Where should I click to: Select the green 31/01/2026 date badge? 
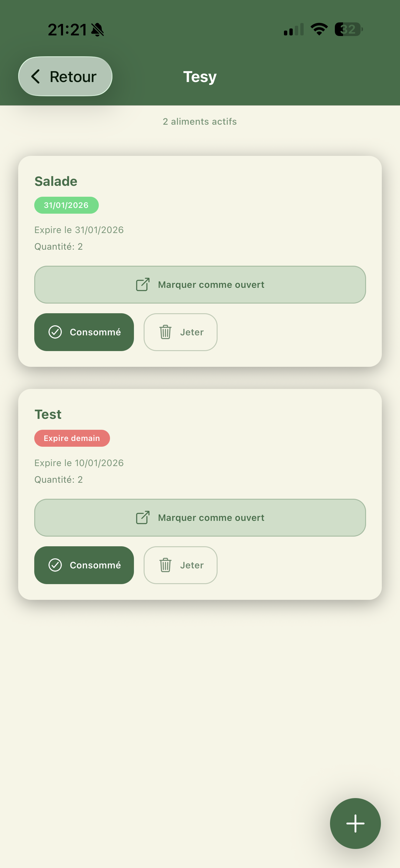click(x=66, y=205)
